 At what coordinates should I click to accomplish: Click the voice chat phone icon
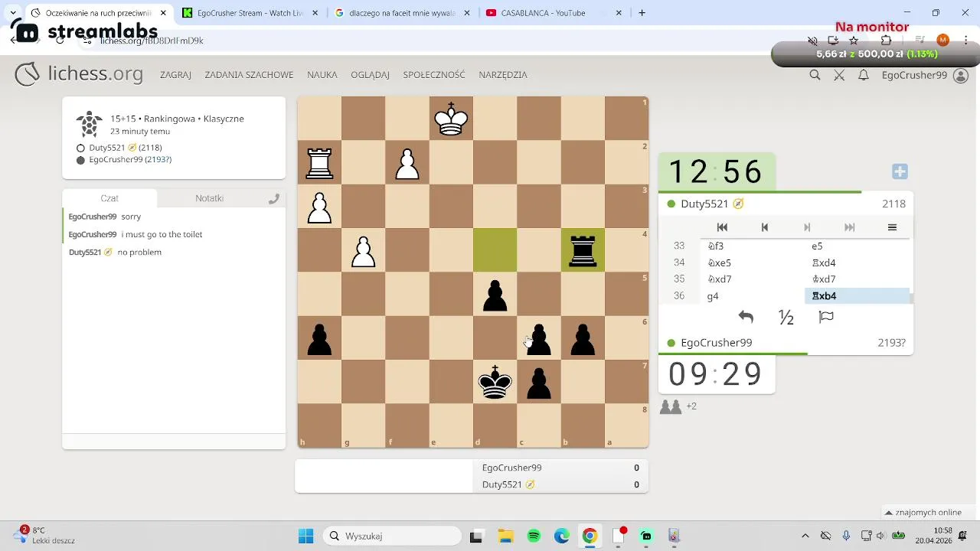pyautogui.click(x=273, y=199)
